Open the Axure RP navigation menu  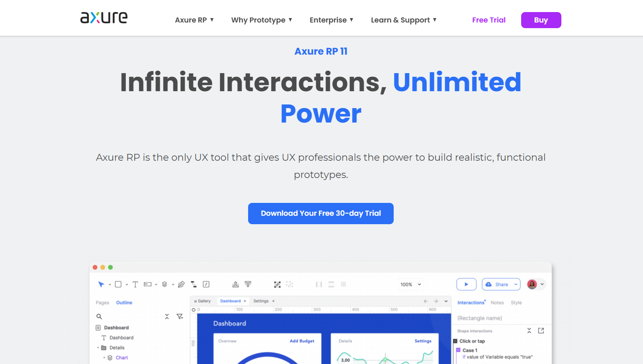(x=194, y=20)
